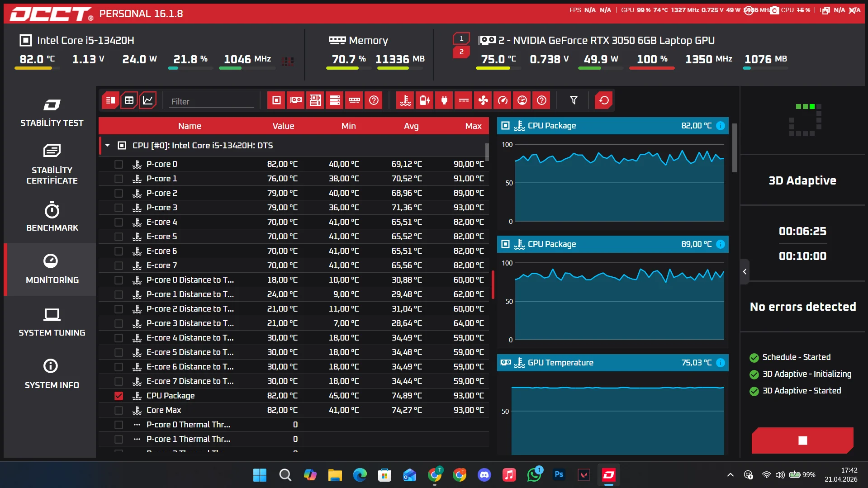Switch to the table list view mode
This screenshot has height=488, width=868.
(x=110, y=100)
